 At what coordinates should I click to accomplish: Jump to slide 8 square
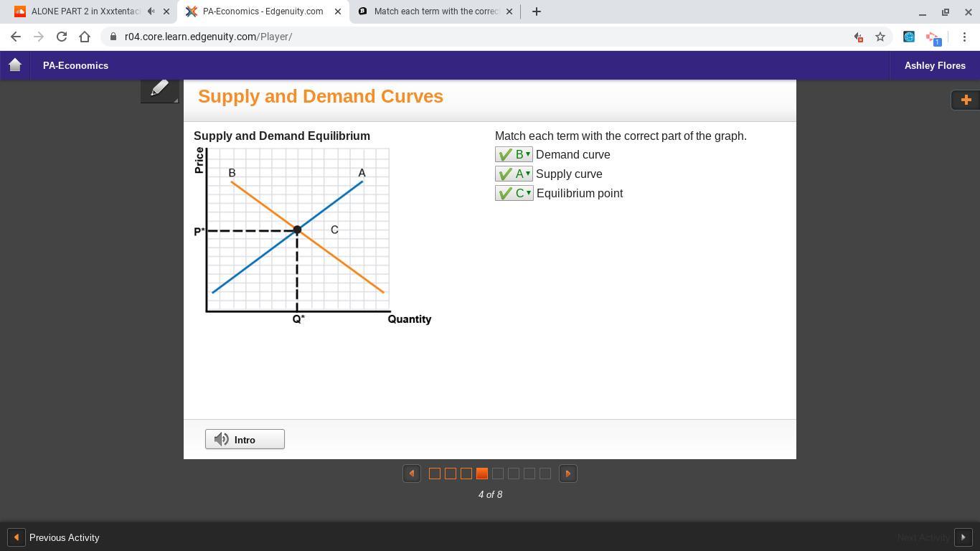545,474
